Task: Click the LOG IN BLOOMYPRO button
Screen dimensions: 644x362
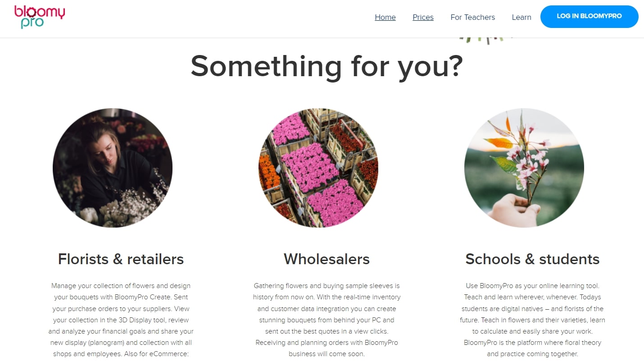Action: tap(589, 16)
